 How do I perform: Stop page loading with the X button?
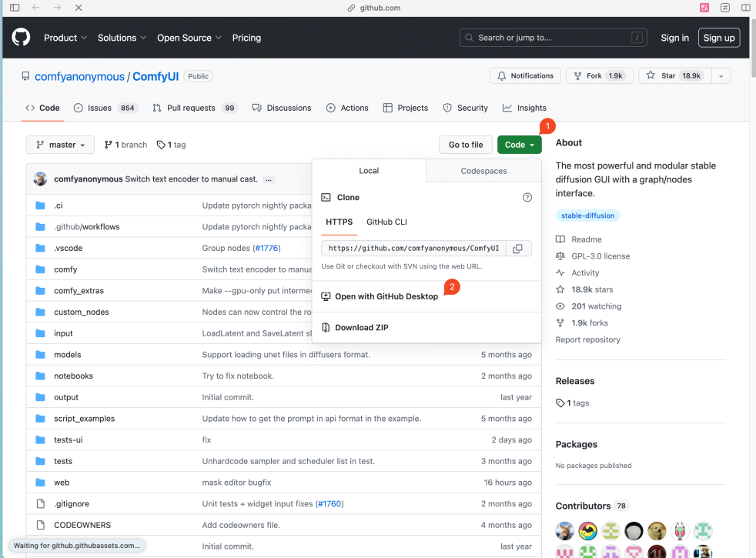(79, 8)
